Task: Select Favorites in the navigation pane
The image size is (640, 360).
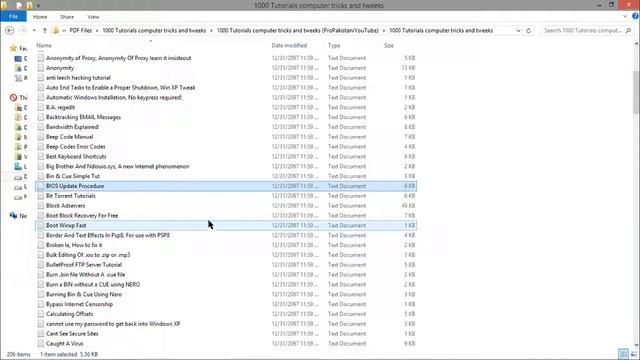Action: point(18,48)
